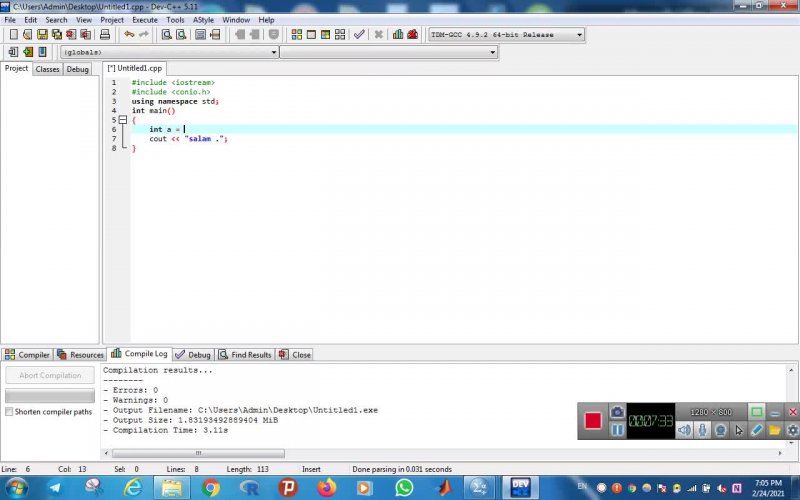
Task: Open the Search menu
Action: click(x=56, y=20)
